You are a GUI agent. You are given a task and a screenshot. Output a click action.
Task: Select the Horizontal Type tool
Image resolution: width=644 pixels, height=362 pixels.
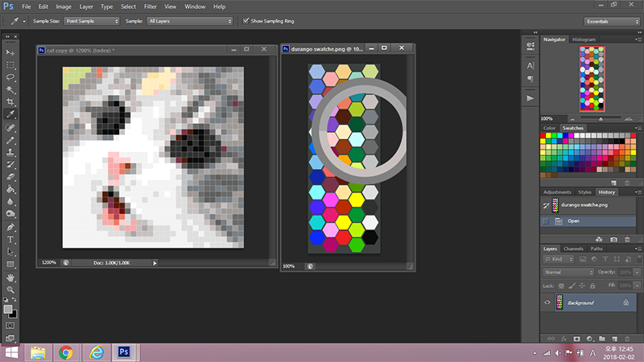click(10, 239)
